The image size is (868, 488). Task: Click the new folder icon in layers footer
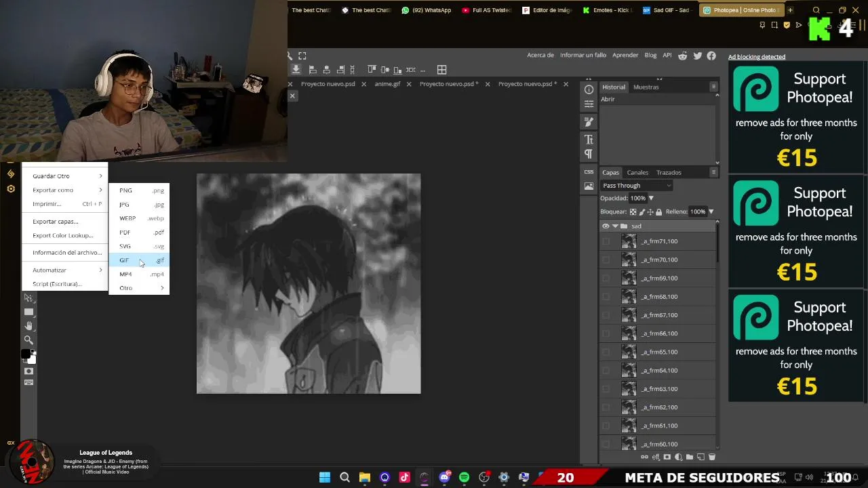pyautogui.click(x=690, y=457)
